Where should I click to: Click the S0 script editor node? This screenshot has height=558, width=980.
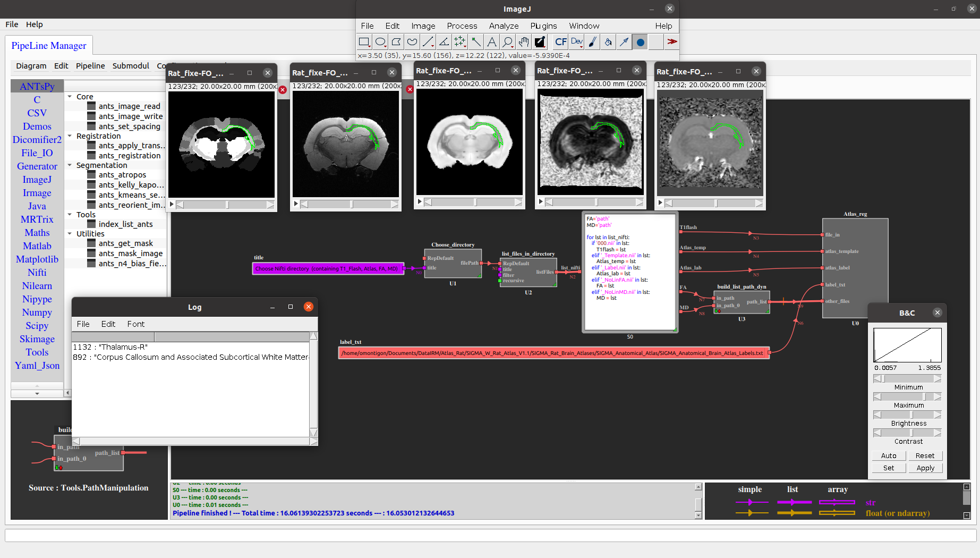[x=630, y=272]
